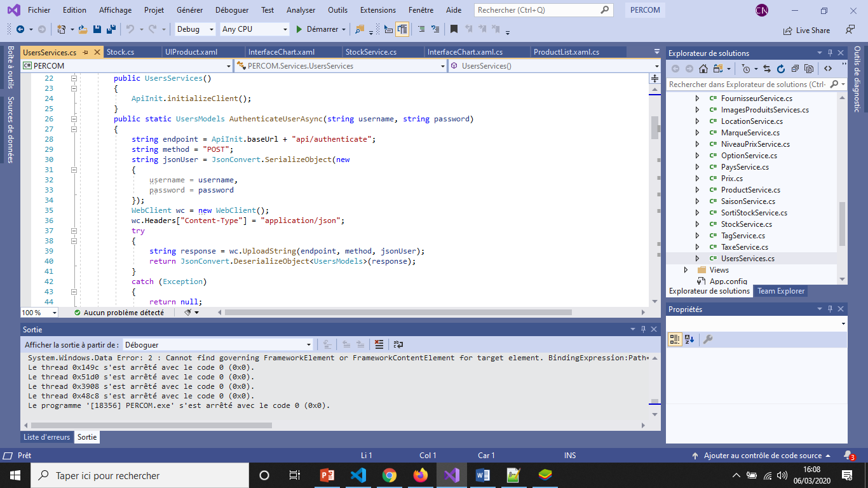Sort properties alphabetically in Propriétés panel
Screen dimensions: 868x488
click(690, 339)
